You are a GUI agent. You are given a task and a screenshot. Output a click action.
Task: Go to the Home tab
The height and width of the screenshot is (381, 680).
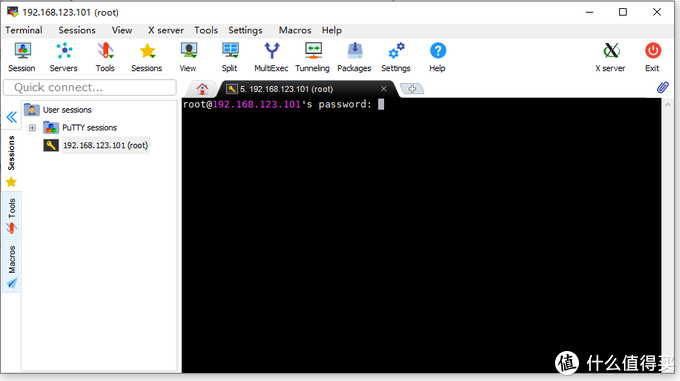point(202,89)
